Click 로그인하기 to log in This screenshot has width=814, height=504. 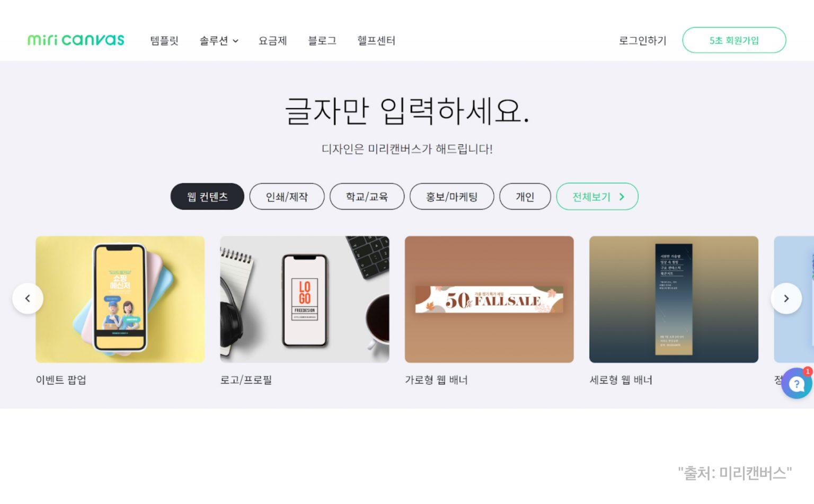pos(642,40)
